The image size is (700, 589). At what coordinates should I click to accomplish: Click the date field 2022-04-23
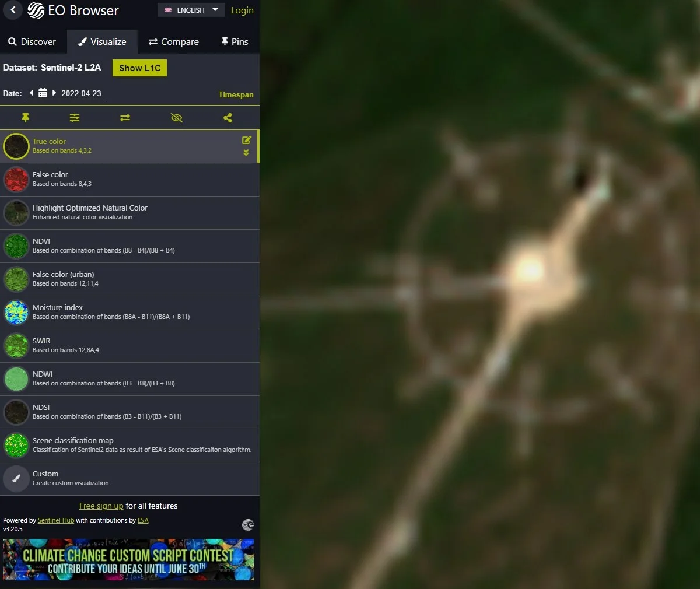tap(81, 93)
